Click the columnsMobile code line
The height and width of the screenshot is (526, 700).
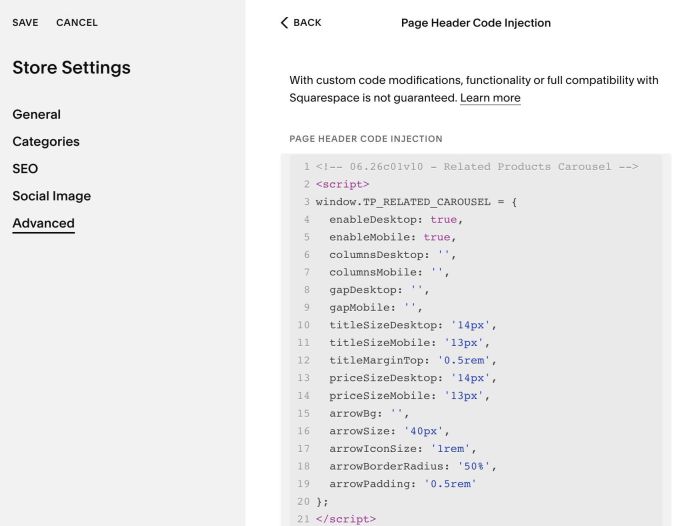click(389, 272)
